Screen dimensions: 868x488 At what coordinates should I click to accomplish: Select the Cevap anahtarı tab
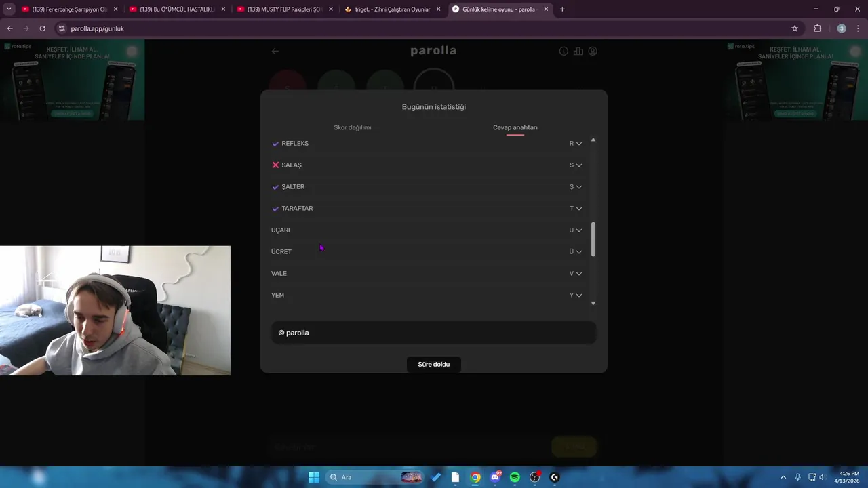[x=515, y=127]
